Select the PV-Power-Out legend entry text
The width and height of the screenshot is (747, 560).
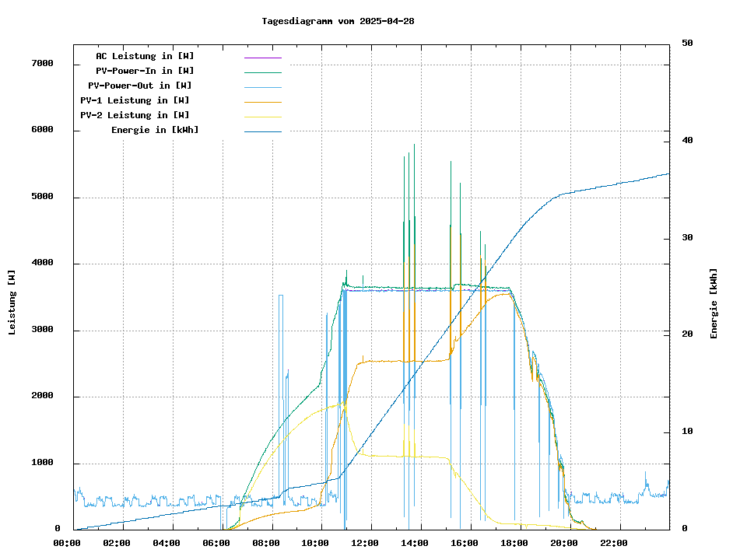[x=142, y=86]
